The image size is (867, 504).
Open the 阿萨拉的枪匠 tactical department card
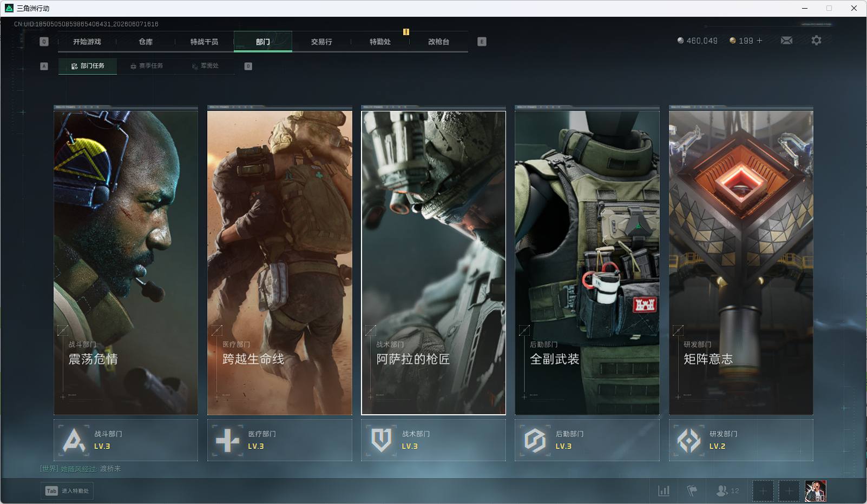pyautogui.click(x=433, y=263)
